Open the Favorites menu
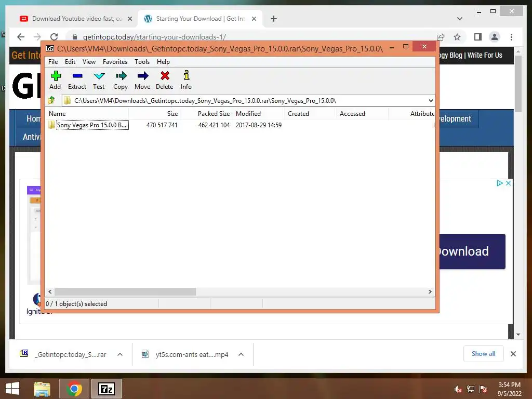532x399 pixels. point(115,62)
